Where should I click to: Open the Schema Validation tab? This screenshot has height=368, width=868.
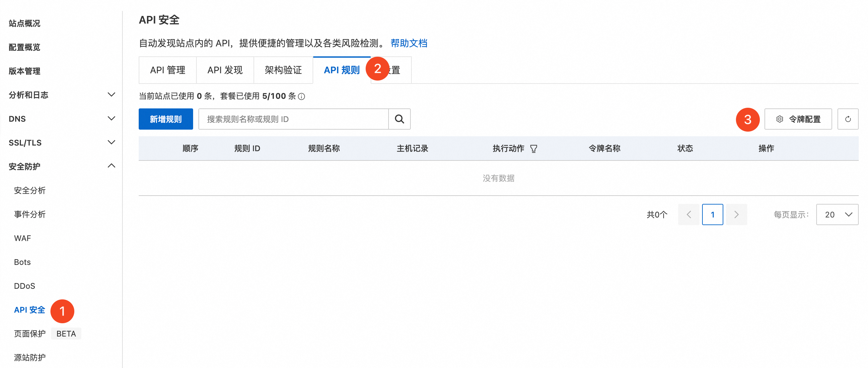(283, 70)
